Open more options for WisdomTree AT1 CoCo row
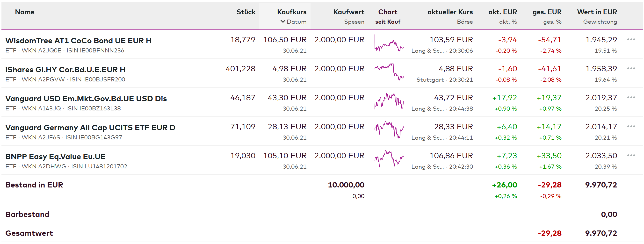 [x=631, y=40]
